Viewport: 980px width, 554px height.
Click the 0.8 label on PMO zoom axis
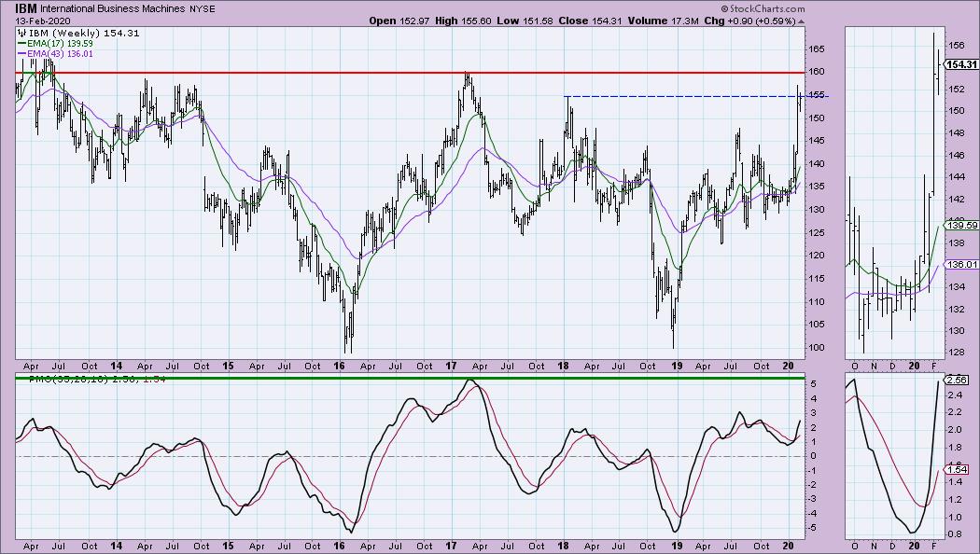click(x=955, y=534)
